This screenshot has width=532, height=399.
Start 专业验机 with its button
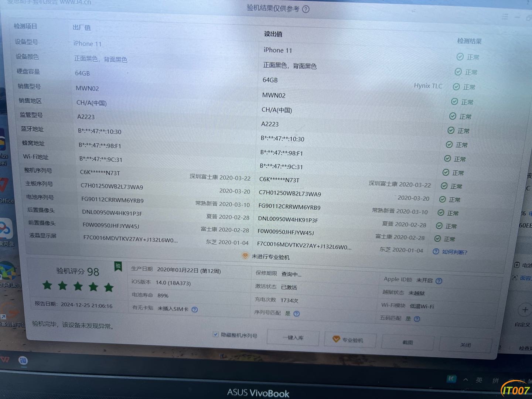[x=350, y=340]
